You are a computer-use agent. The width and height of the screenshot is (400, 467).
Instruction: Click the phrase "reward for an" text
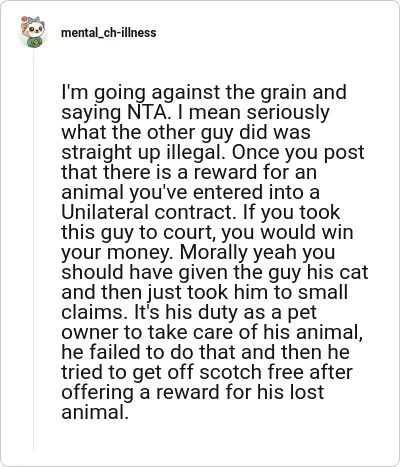tap(253, 172)
